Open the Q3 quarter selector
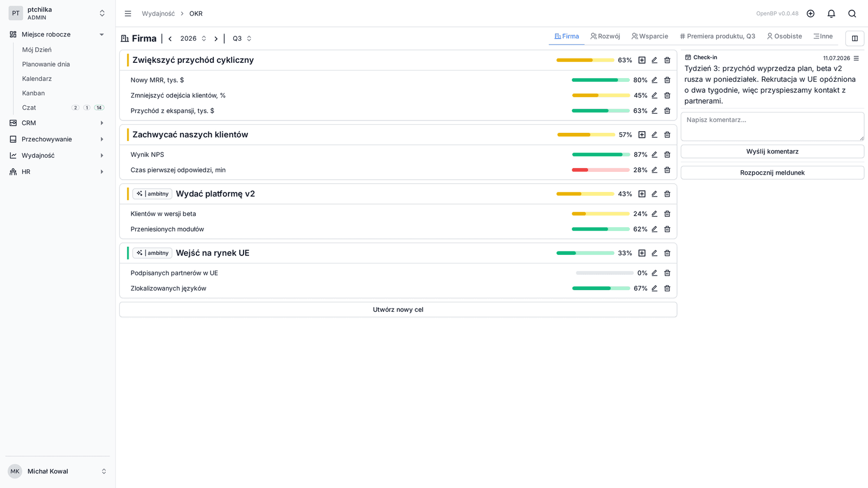The width and height of the screenshot is (868, 488). click(242, 38)
